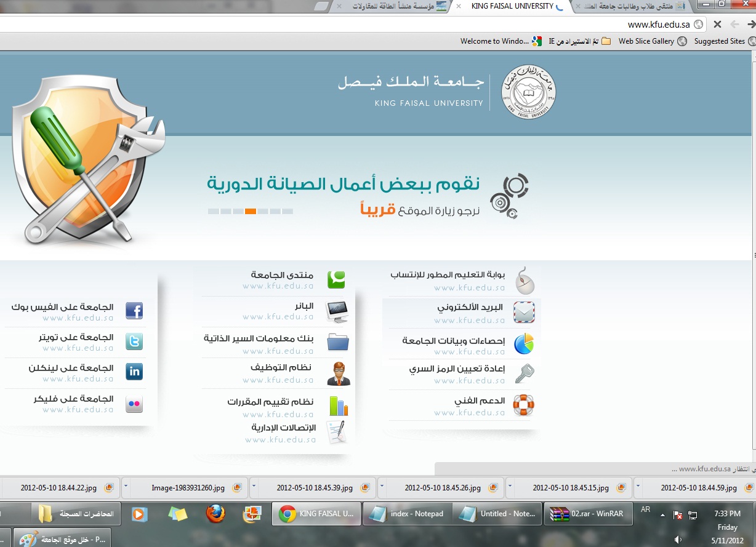Switch to 'Untitled - Notepad' in the taskbar
This screenshot has width=756, height=547.
coord(497,514)
